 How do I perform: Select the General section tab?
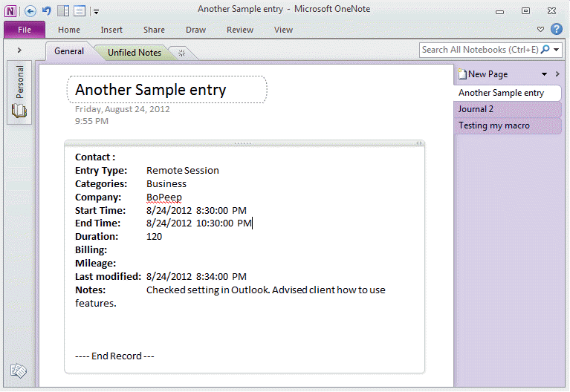(69, 51)
